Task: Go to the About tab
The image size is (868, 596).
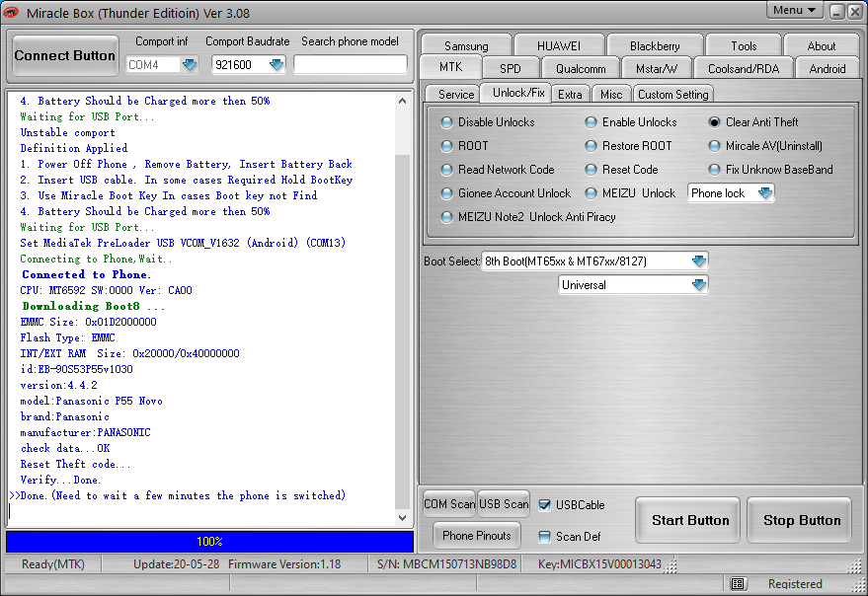Action: (821, 45)
